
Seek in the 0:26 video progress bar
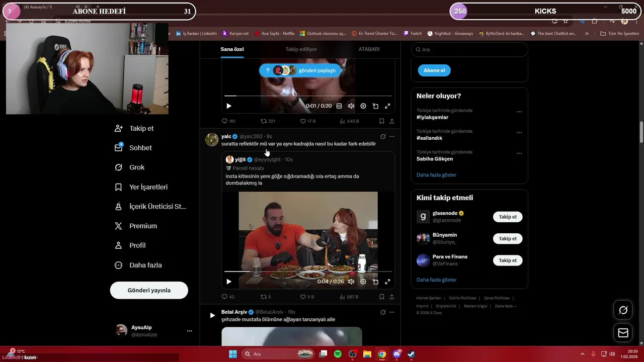pos(307,271)
